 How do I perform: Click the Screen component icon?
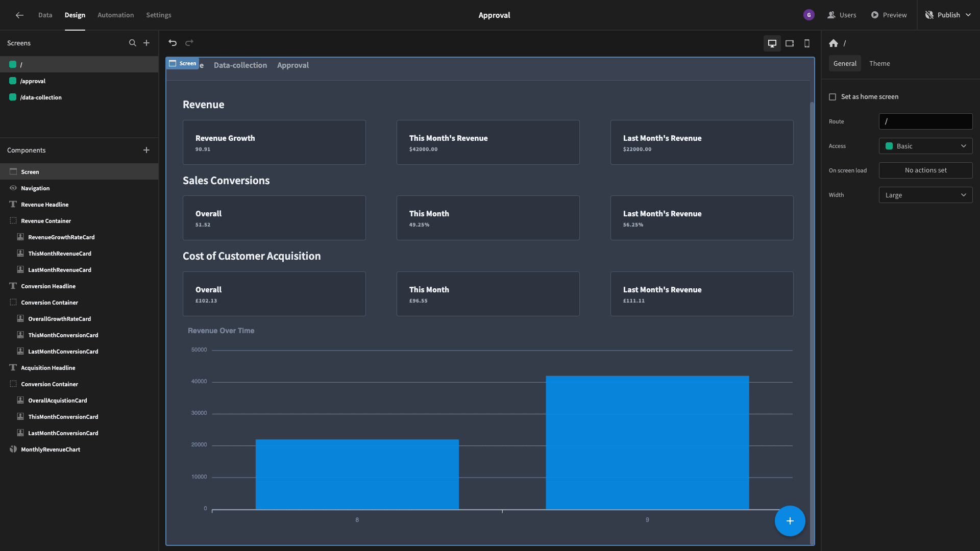tap(13, 172)
